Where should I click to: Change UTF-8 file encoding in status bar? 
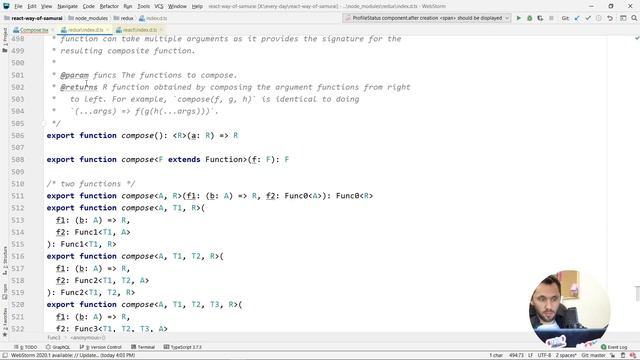pos(544,356)
